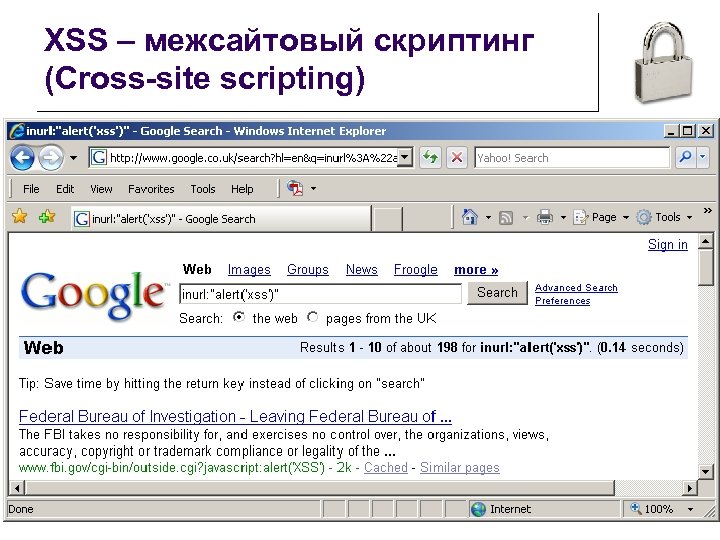This screenshot has width=720, height=540.
Task: Click the Home page icon
Action: tap(469, 217)
